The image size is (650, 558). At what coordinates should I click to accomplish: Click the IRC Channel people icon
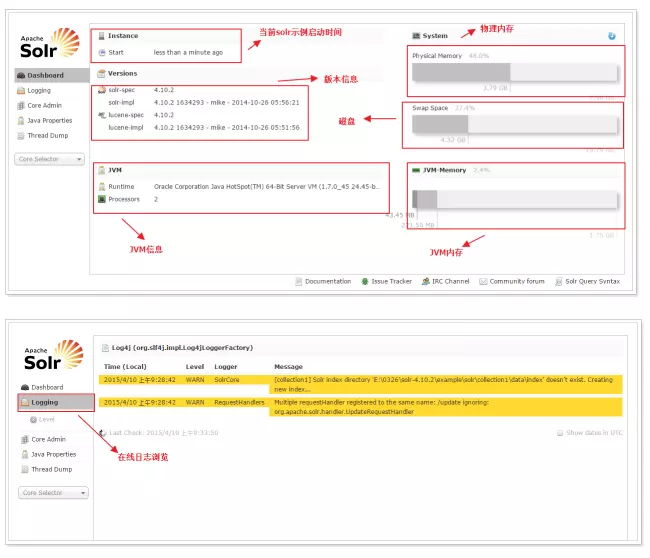[425, 281]
